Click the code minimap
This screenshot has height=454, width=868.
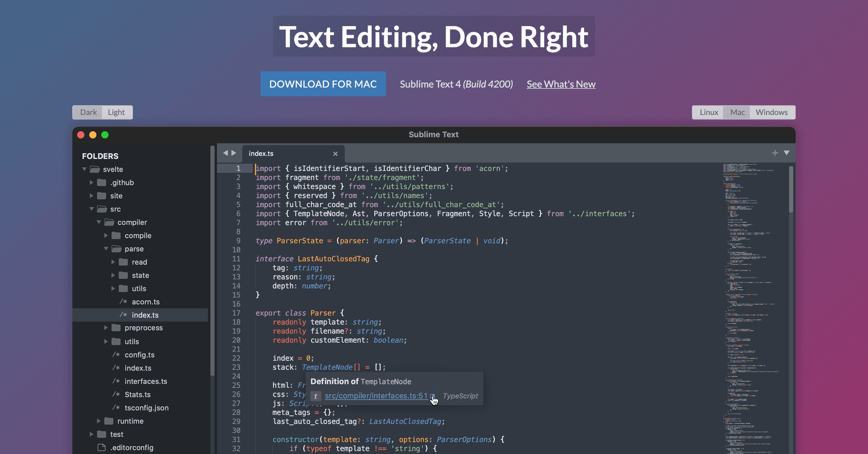coord(753,308)
